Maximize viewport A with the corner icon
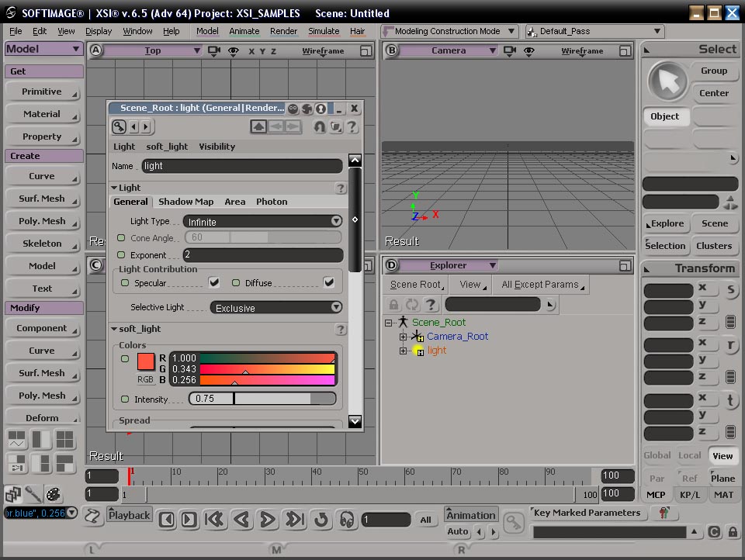Viewport: 745px width, 560px height. pos(366,51)
